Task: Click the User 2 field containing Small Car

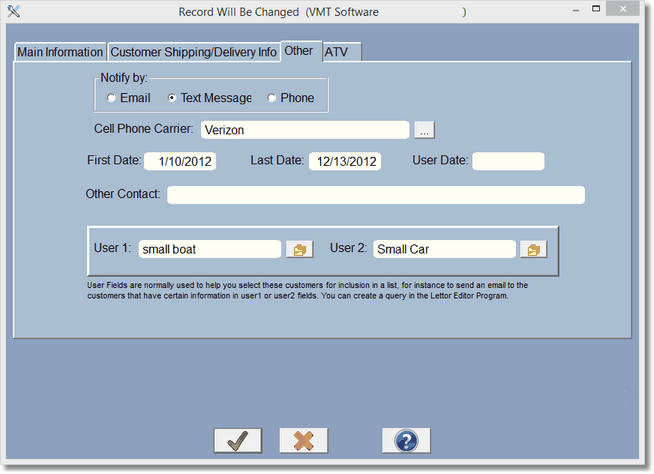Action: click(444, 249)
